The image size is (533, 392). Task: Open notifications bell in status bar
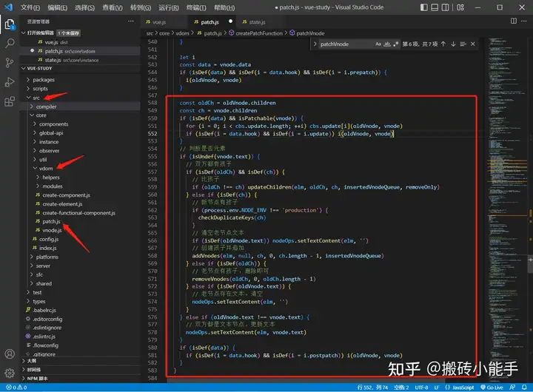coord(525,388)
